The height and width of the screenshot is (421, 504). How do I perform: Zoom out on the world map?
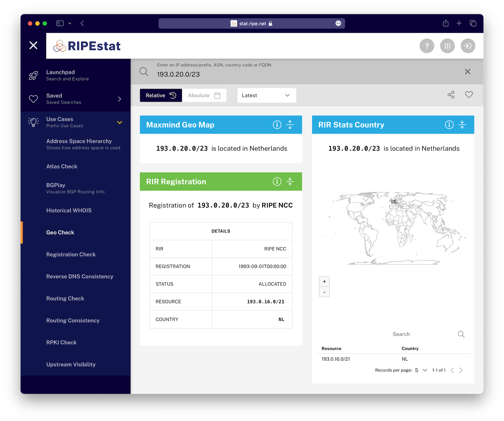[324, 292]
